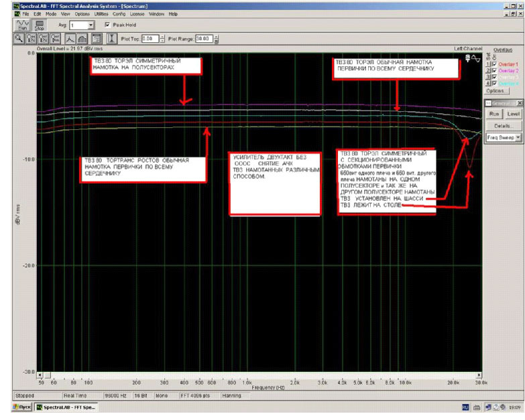Click the ST marker icon in plot corner
This screenshot has height=420, width=525.
468,58
